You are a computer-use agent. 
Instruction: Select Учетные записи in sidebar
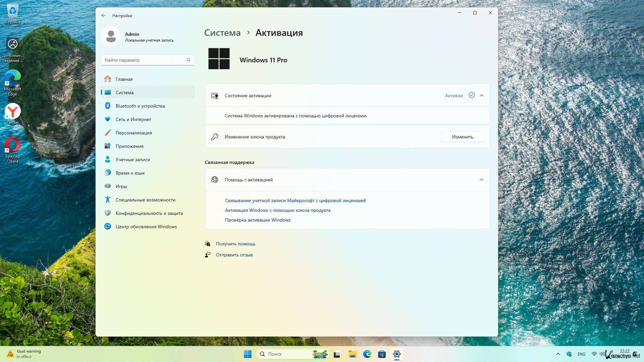pos(132,160)
